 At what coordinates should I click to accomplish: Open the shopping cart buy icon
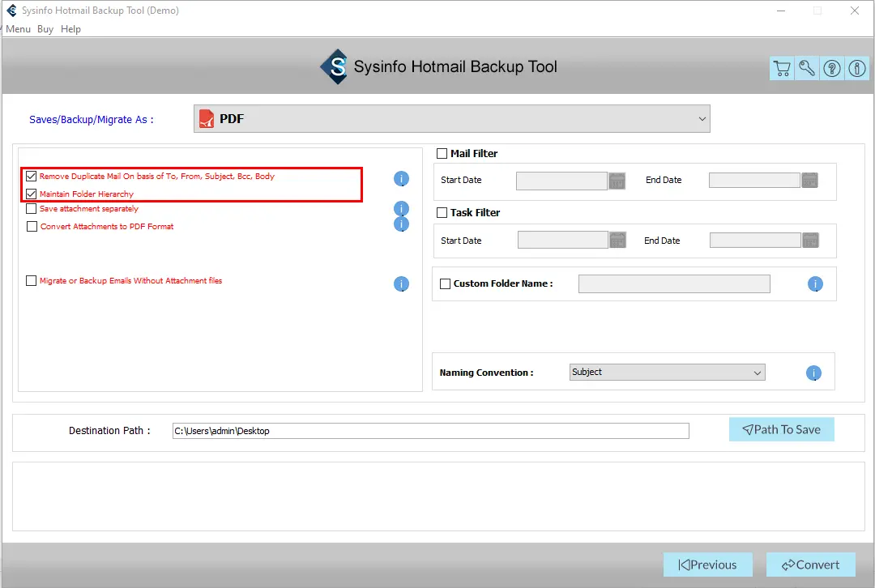[x=782, y=68]
